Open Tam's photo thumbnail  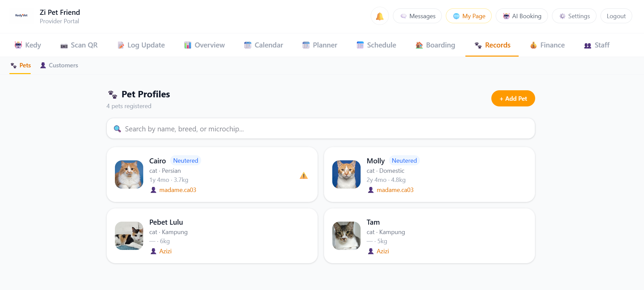pyautogui.click(x=346, y=236)
